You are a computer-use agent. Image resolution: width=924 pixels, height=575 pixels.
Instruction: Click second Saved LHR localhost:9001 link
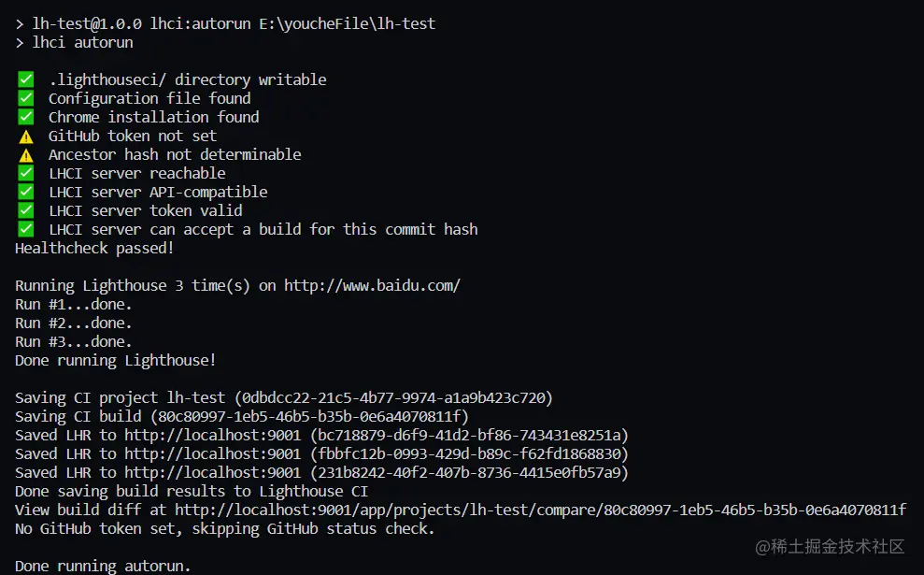(213, 454)
